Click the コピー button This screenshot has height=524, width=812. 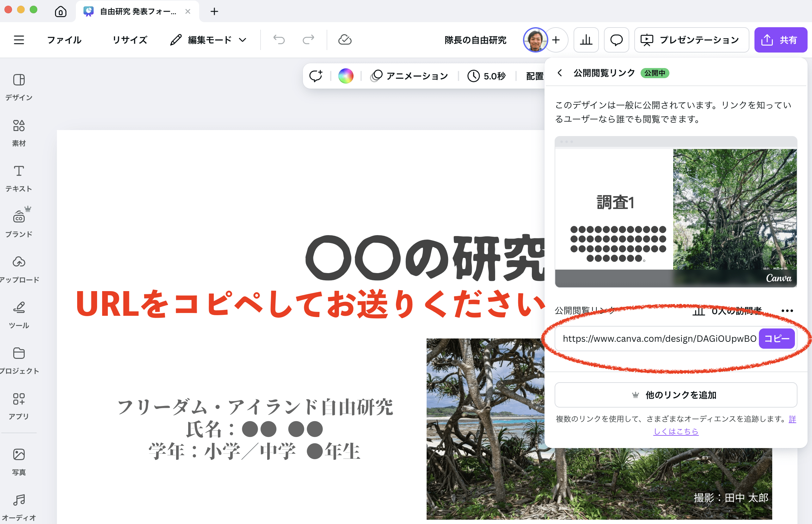pyautogui.click(x=777, y=338)
